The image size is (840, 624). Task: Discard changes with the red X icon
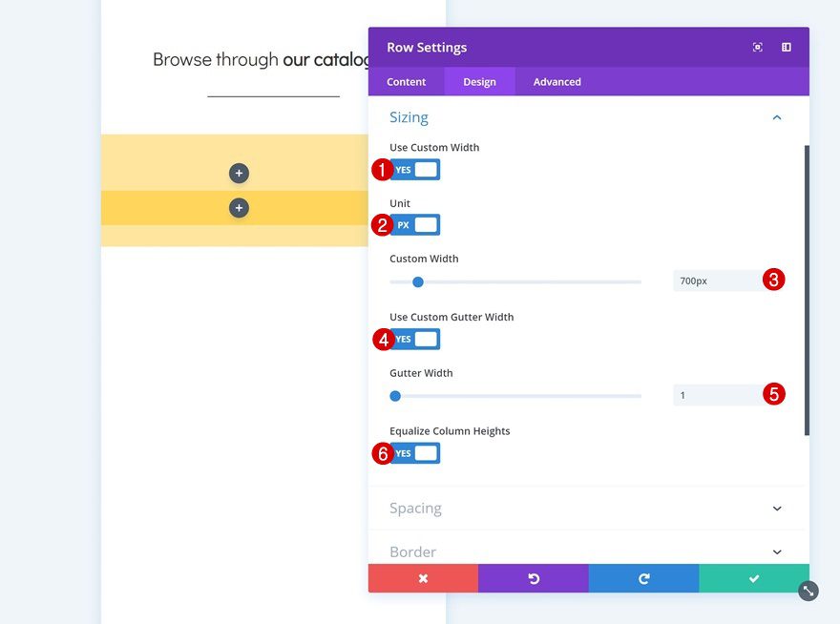pos(423,578)
